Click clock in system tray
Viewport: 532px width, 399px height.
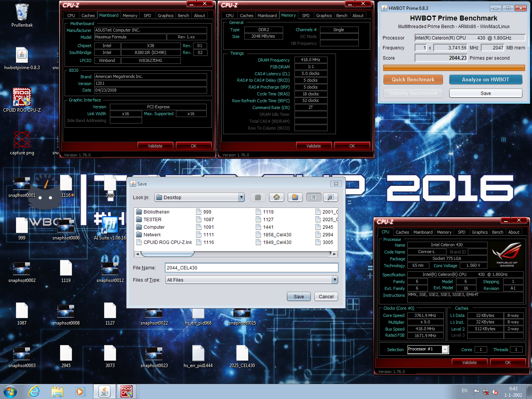(513, 392)
